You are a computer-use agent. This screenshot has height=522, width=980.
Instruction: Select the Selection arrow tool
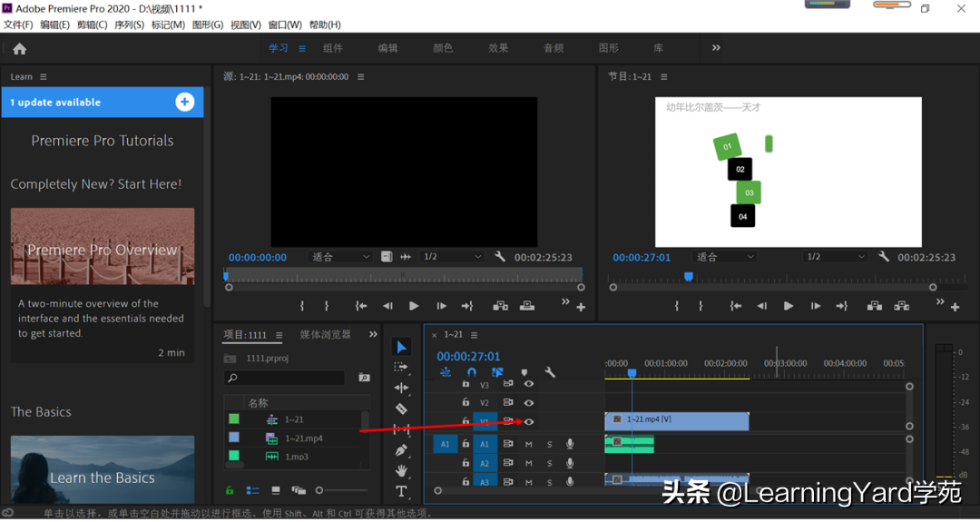coord(401,347)
